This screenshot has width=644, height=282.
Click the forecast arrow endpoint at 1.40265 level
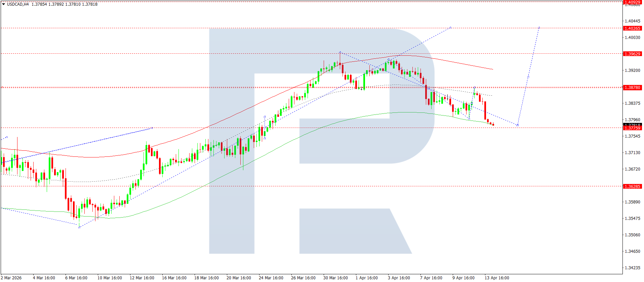(x=539, y=28)
